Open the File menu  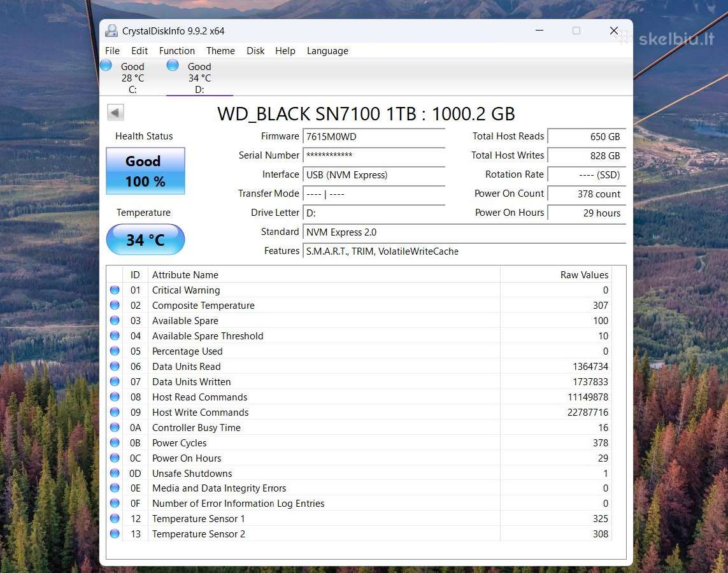coord(112,51)
